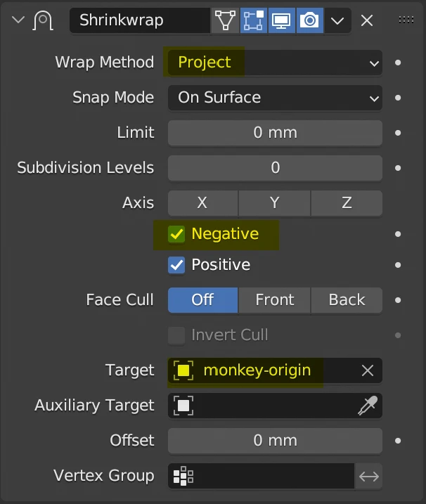Image resolution: width=426 pixels, height=504 pixels.
Task: Toggle Edit Mode display of modifier
Action: pyautogui.click(x=253, y=20)
